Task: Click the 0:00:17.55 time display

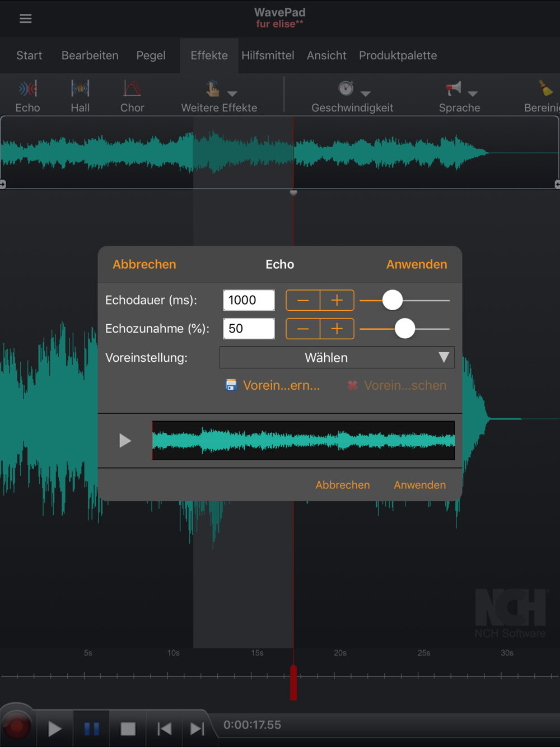Action: [253, 725]
